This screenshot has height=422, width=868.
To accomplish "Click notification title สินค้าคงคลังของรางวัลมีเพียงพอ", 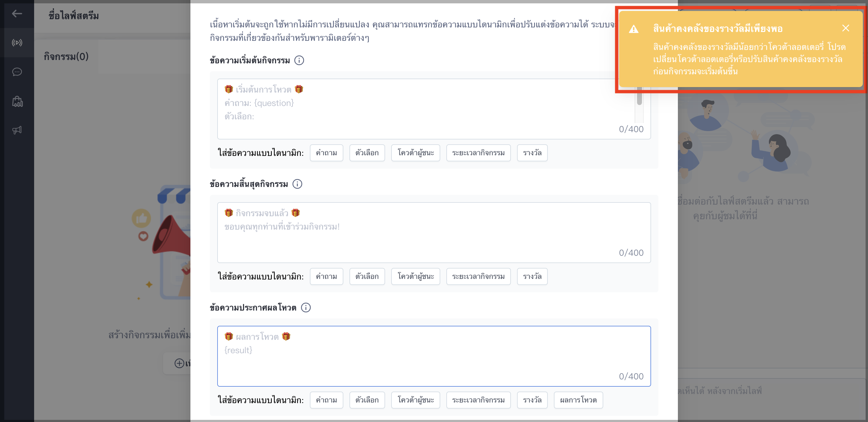I will tap(718, 28).
